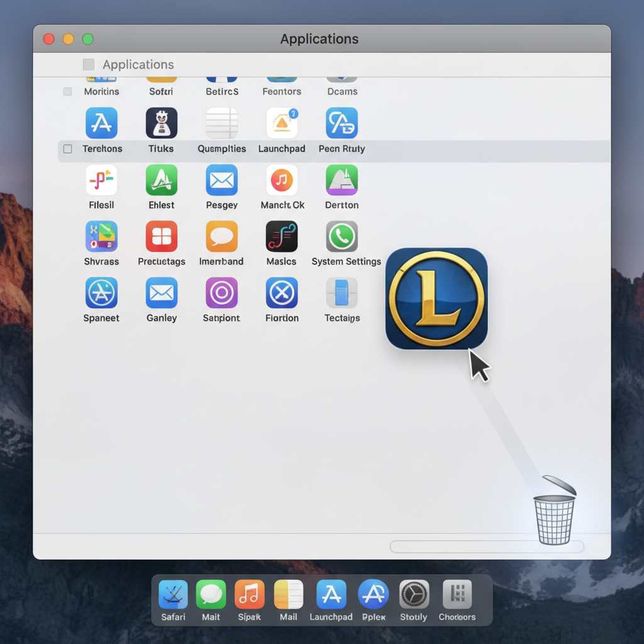Image resolution: width=644 pixels, height=644 pixels.
Task: Toggle the Applications header checkbox
Action: (x=88, y=64)
